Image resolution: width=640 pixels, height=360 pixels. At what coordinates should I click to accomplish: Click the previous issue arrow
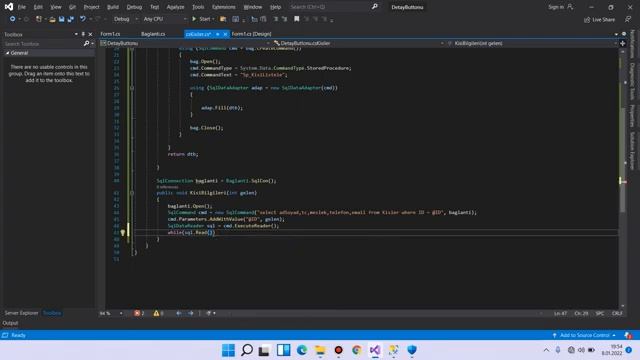pos(179,313)
